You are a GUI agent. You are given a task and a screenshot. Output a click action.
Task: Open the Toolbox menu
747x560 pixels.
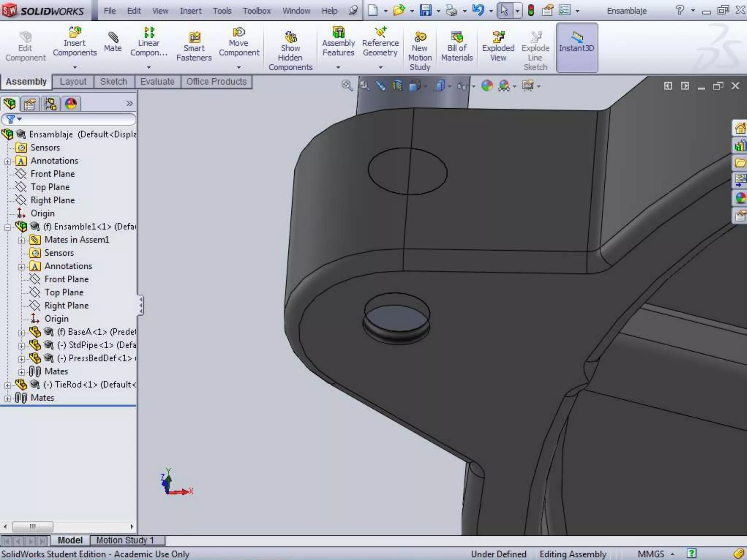[256, 11]
